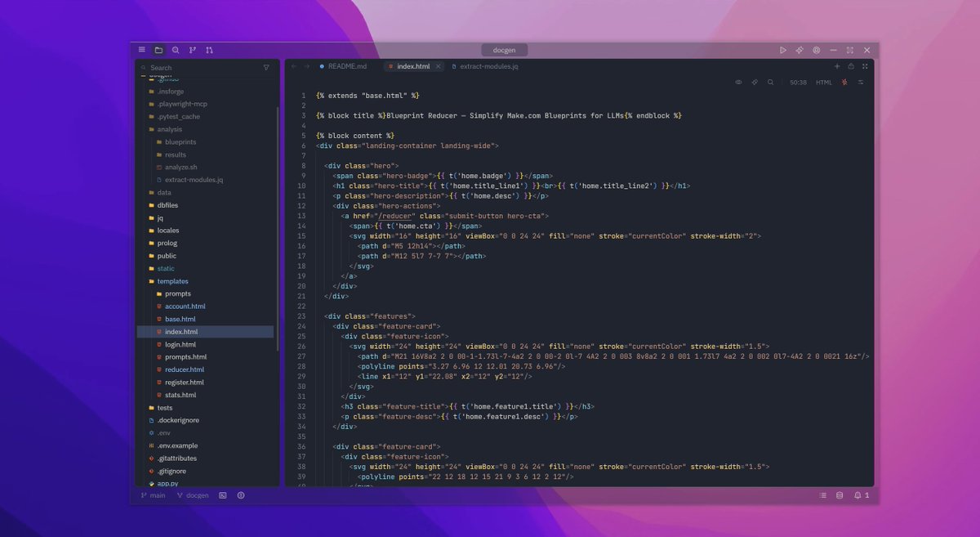Click the Run triangle button
This screenshot has height=537, width=980.
coord(783,50)
